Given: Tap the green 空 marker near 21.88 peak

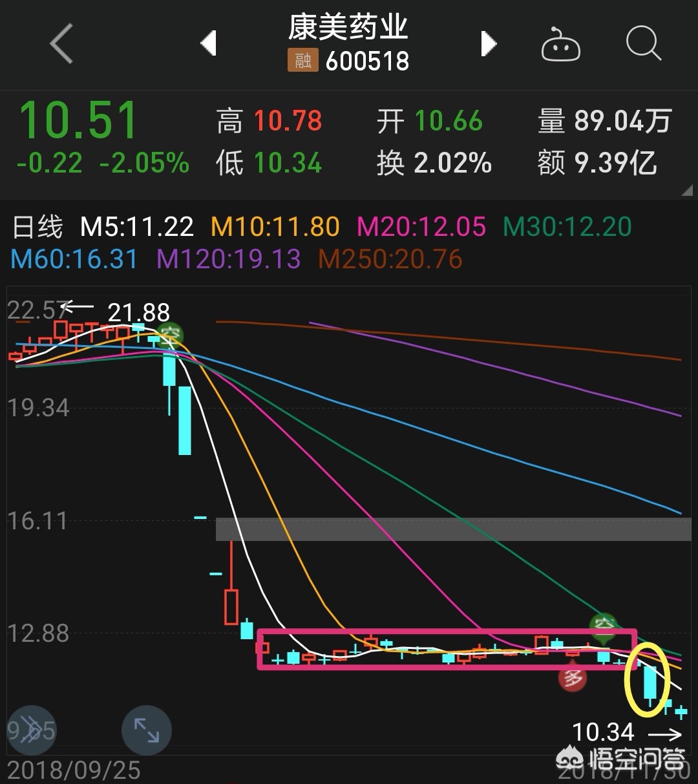Looking at the screenshot, I should tap(171, 335).
